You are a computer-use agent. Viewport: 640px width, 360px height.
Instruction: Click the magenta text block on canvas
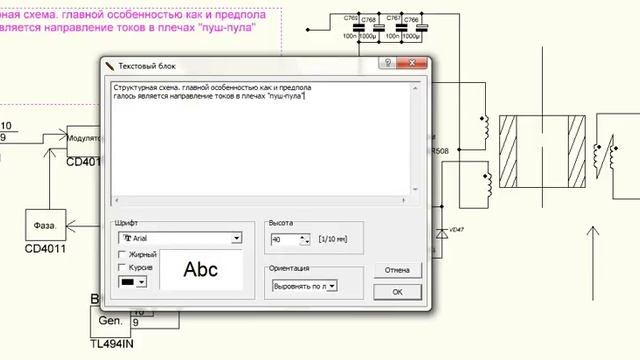click(133, 21)
